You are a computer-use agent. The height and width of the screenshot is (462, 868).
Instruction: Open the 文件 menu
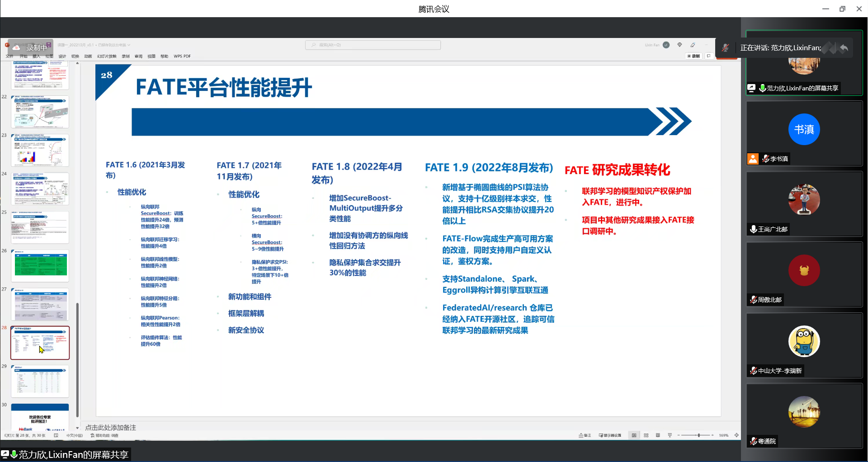click(9, 57)
